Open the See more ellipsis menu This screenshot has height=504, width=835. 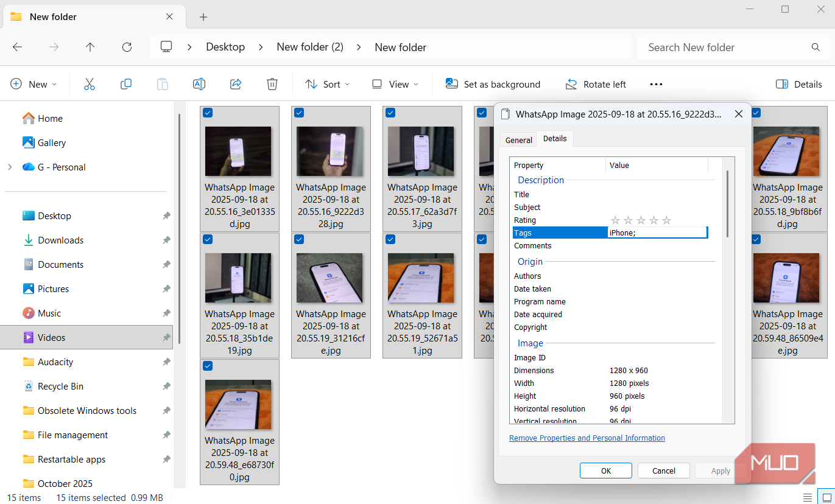(x=656, y=84)
